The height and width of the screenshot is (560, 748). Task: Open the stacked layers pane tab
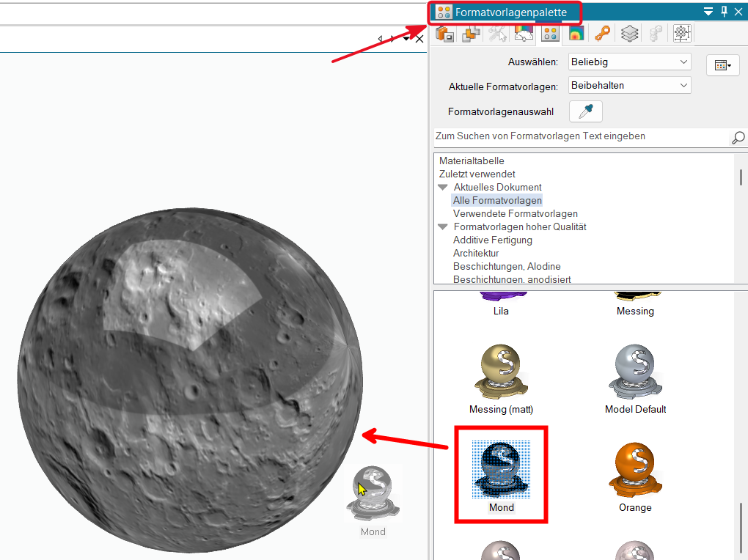tap(629, 34)
